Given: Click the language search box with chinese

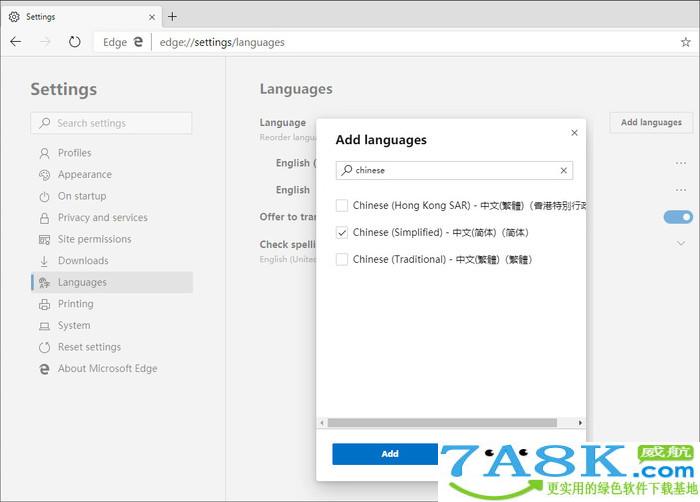Looking at the screenshot, I should pyautogui.click(x=454, y=170).
